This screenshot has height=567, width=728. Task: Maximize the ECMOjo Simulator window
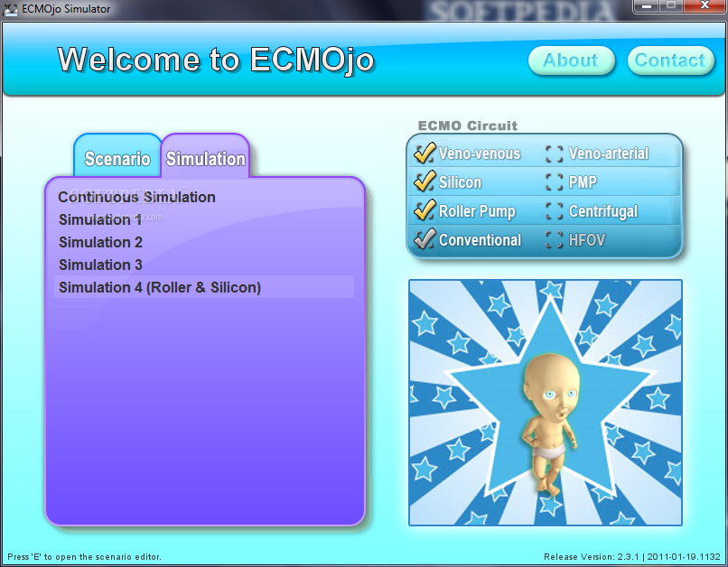coord(671,6)
